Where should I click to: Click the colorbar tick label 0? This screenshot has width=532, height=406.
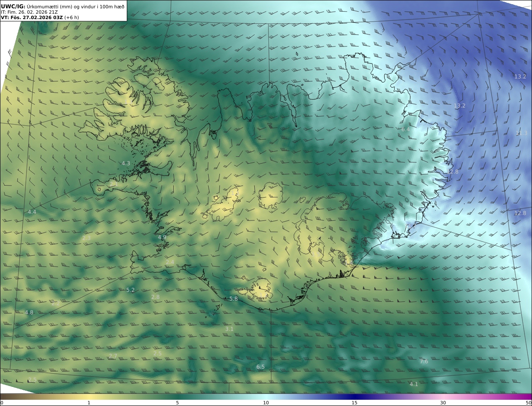(2, 403)
